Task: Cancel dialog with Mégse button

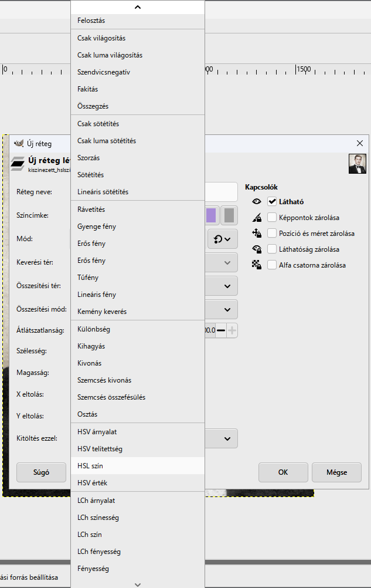Action: (336, 472)
